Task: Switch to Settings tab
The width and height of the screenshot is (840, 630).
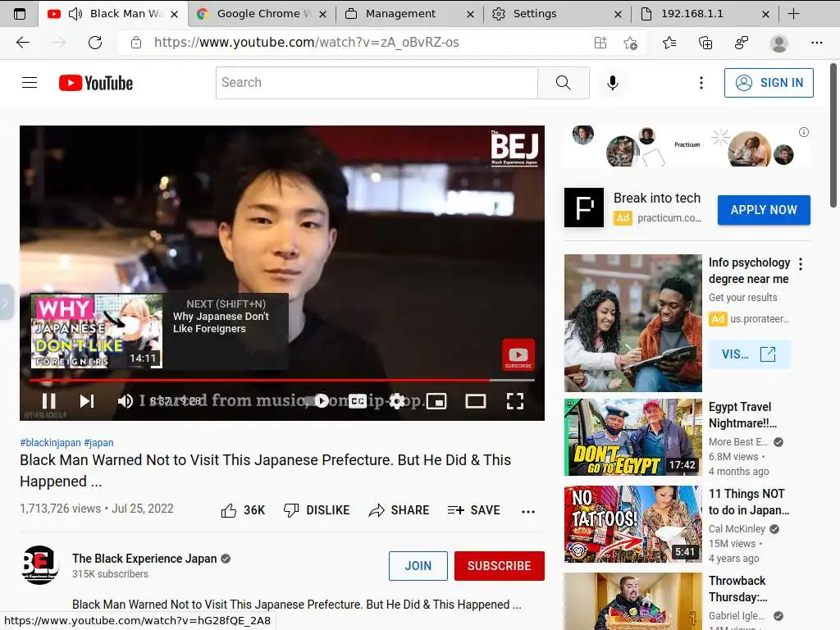Action: pyautogui.click(x=557, y=14)
